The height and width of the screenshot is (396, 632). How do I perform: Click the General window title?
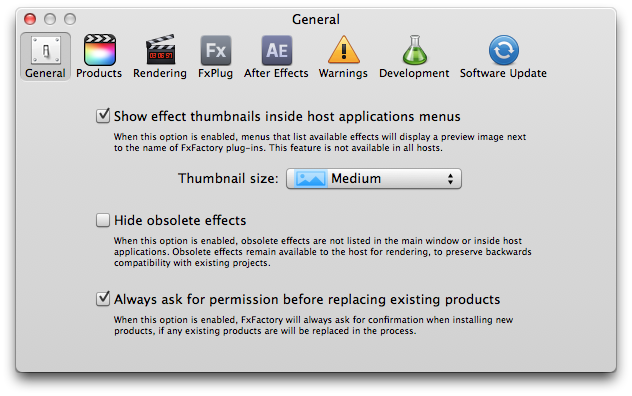tap(316, 19)
